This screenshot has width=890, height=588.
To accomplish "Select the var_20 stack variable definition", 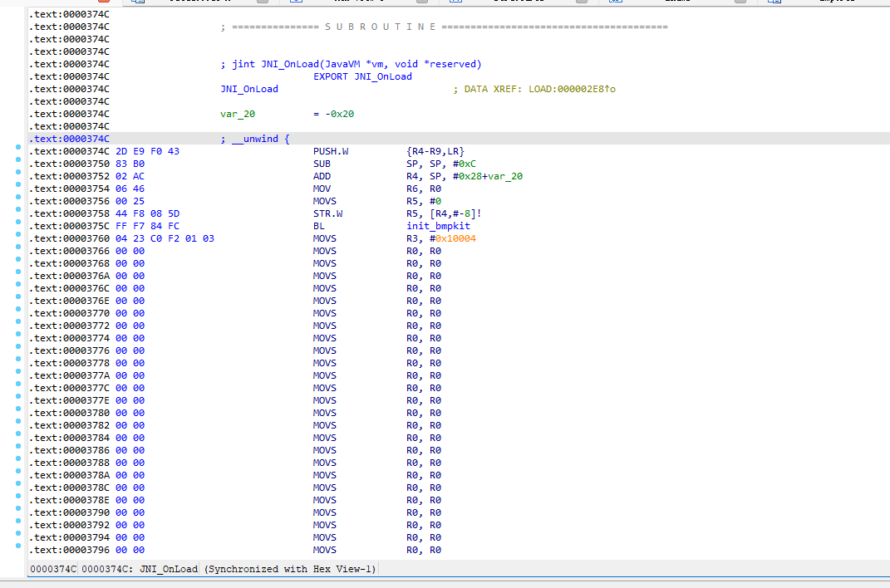I will tap(238, 114).
